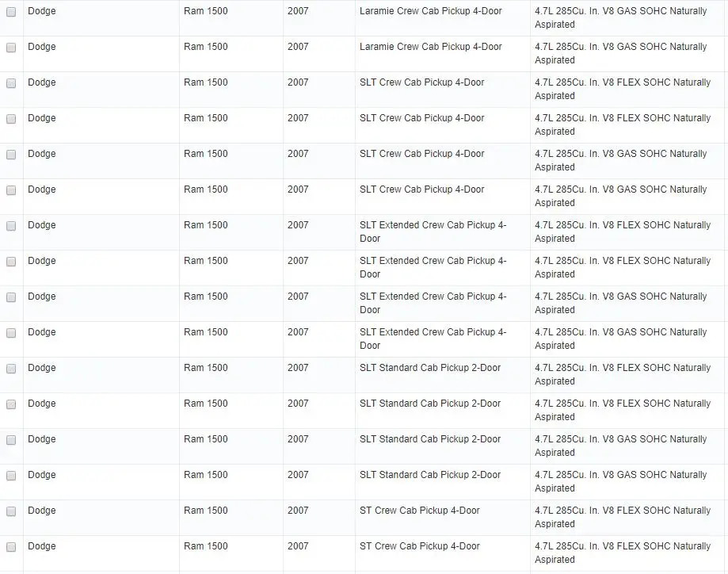Toggle checkbox of first SLT Standard Cab FLEX row
This screenshot has height=574, width=728.
[11, 369]
